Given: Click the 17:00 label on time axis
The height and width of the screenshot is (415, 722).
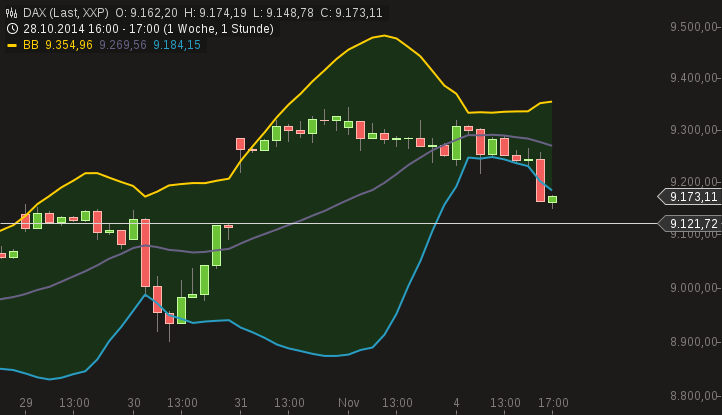Looking at the screenshot, I should pyautogui.click(x=553, y=403).
